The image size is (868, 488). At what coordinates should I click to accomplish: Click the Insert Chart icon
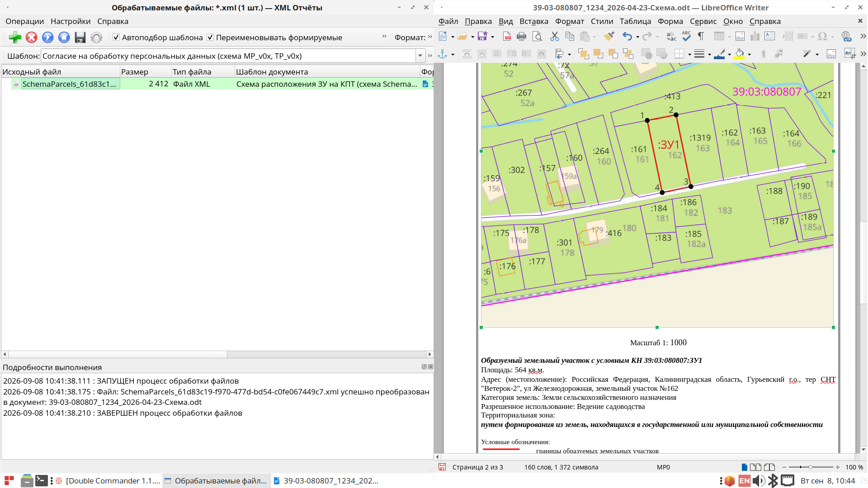[755, 37]
